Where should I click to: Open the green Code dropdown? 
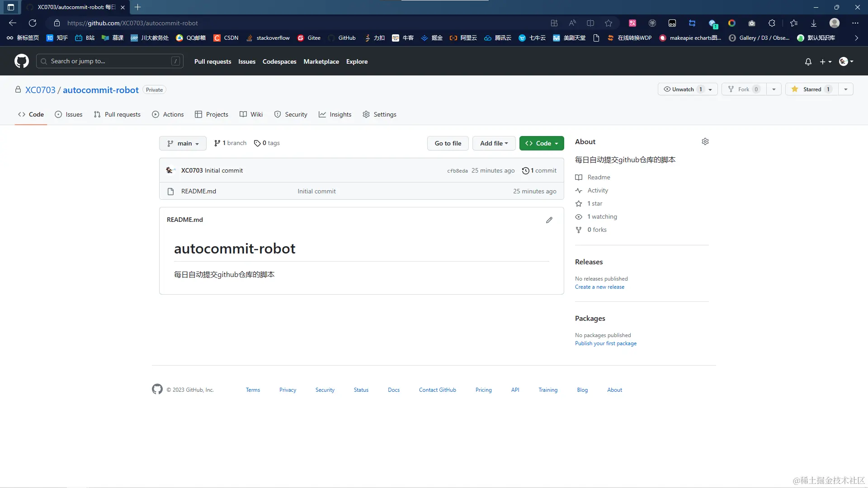coord(541,144)
